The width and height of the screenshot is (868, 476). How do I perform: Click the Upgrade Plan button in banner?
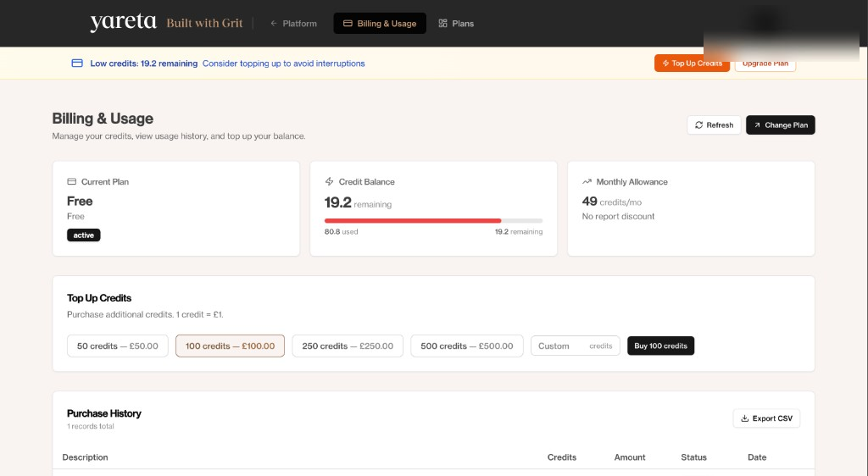(x=765, y=63)
